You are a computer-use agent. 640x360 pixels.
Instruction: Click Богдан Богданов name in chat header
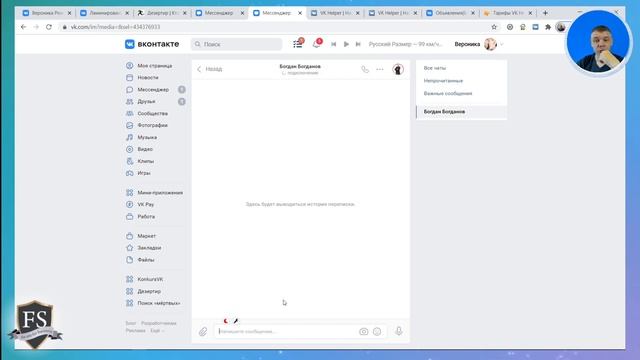click(300, 66)
